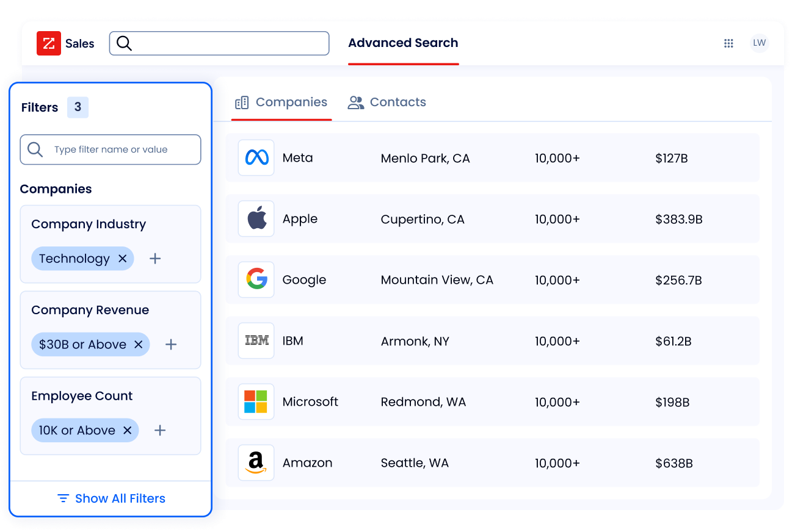Click Meta's 10,000+ employee count
Screen dimensions: 806x532
557,159
